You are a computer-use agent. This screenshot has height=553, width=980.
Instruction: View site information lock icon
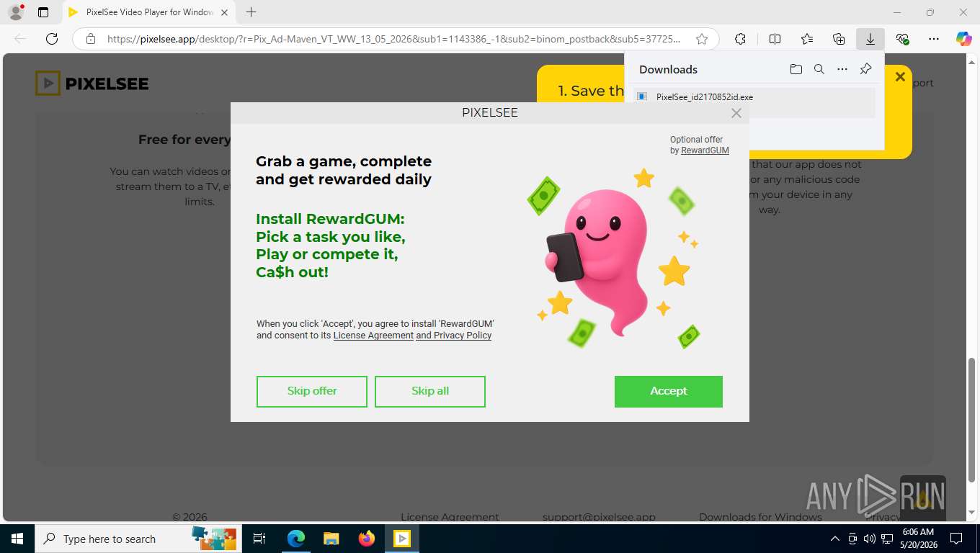pyautogui.click(x=91, y=39)
